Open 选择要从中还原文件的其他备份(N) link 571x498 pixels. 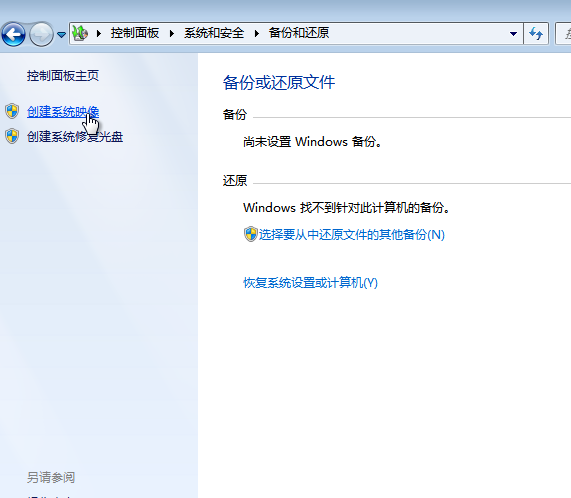pos(352,234)
